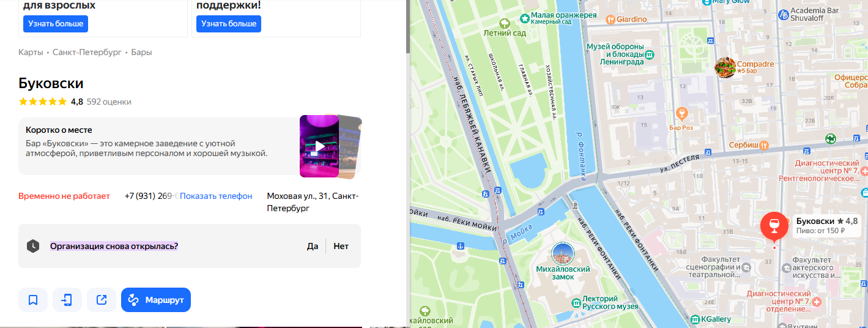Image resolution: width=868 pixels, height=328 pixels.
Task: Open Compadre bar photo marker on map
Action: pyautogui.click(x=725, y=67)
